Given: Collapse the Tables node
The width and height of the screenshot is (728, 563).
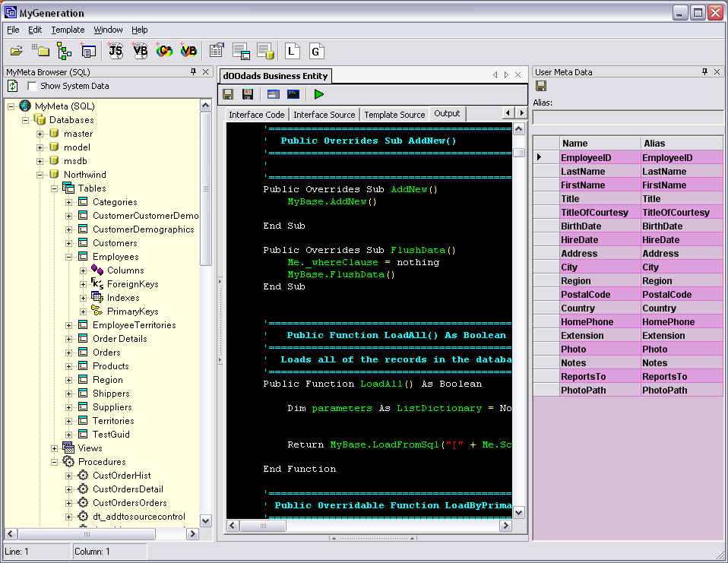Looking at the screenshot, I should point(54,188).
